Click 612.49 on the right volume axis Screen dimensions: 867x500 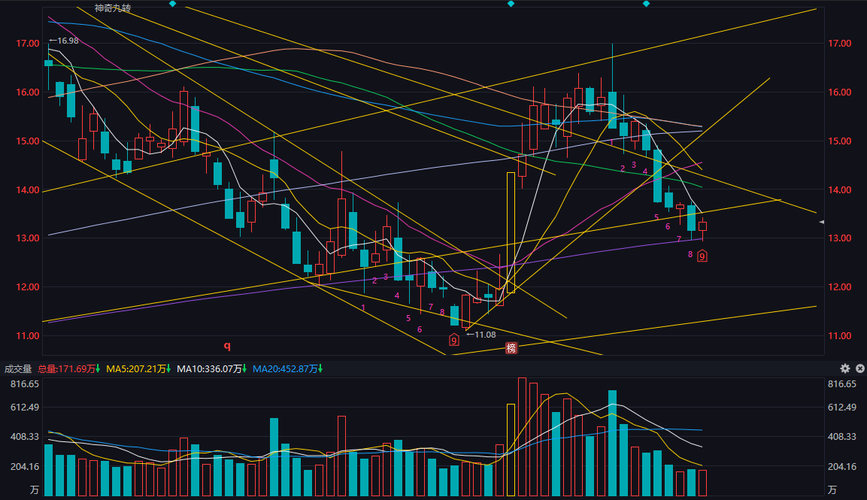coord(842,408)
